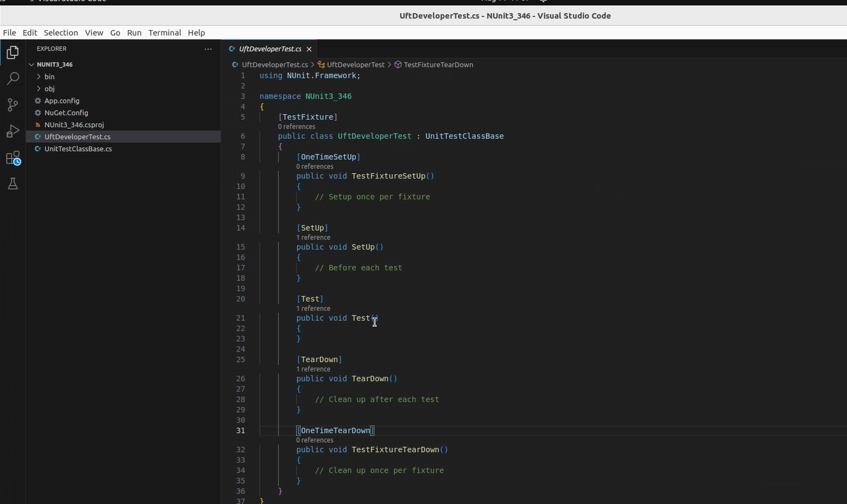The image size is (847, 504).
Task: Expand the bin folder
Action: tap(49, 77)
